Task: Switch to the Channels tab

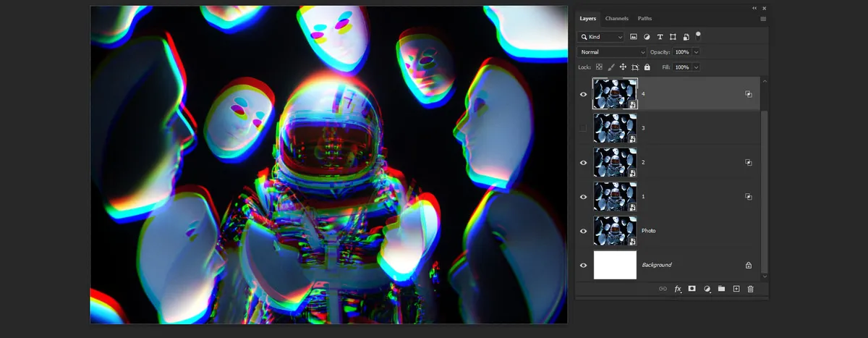Action: point(616,19)
